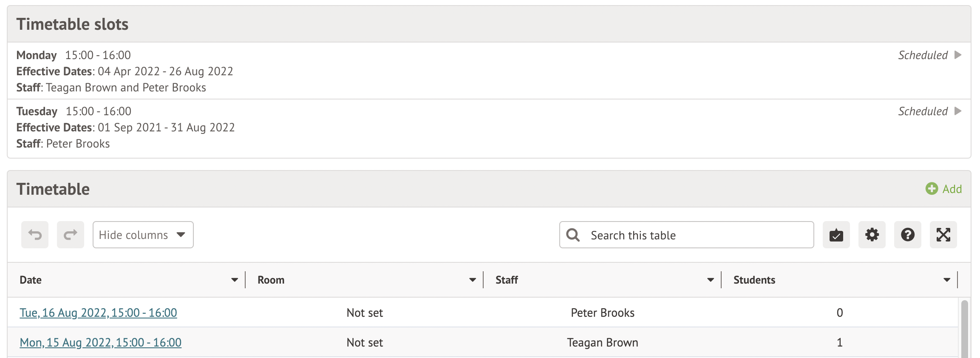Click the calendar checkmark icon button
Screen dimensions: 980x358
(x=836, y=235)
